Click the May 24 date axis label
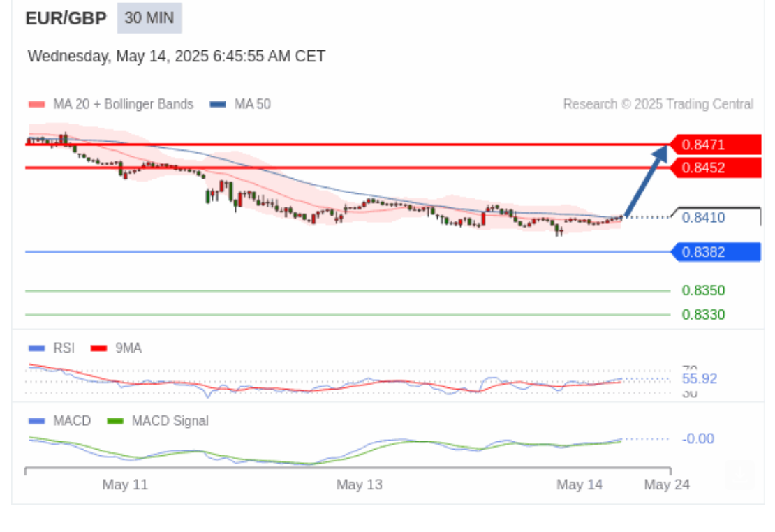Screen dimensions: 775x532 [x=667, y=485]
